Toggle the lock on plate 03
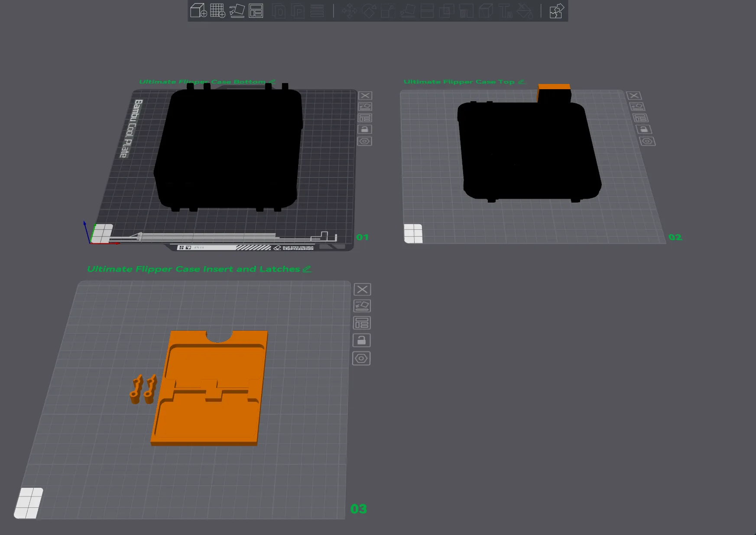The height and width of the screenshot is (535, 756). 361,340
